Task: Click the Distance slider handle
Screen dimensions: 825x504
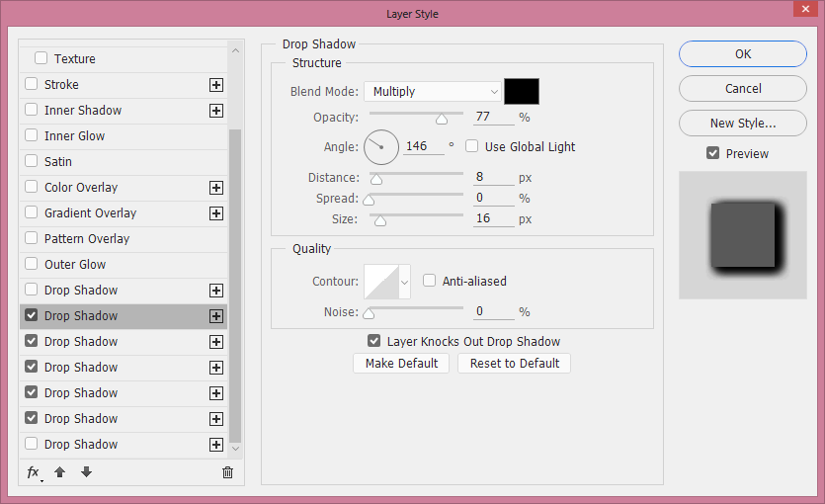Action: [376, 180]
